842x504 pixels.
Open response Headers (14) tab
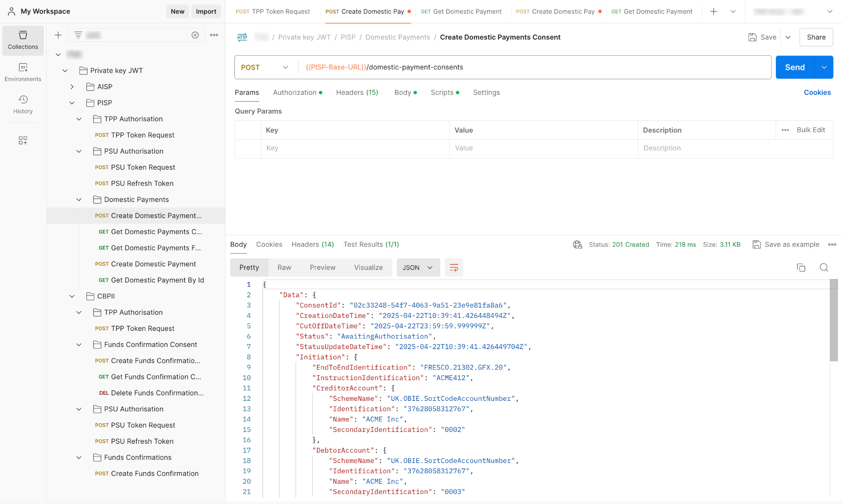312,244
